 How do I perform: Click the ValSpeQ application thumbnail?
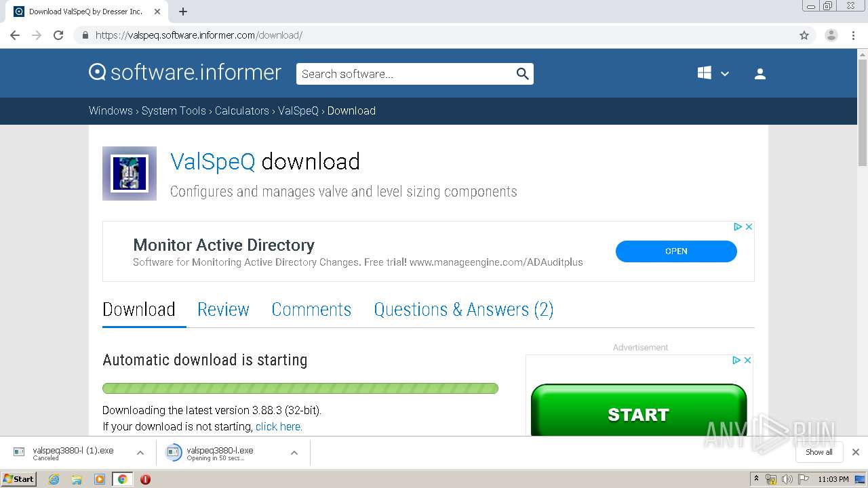[130, 174]
